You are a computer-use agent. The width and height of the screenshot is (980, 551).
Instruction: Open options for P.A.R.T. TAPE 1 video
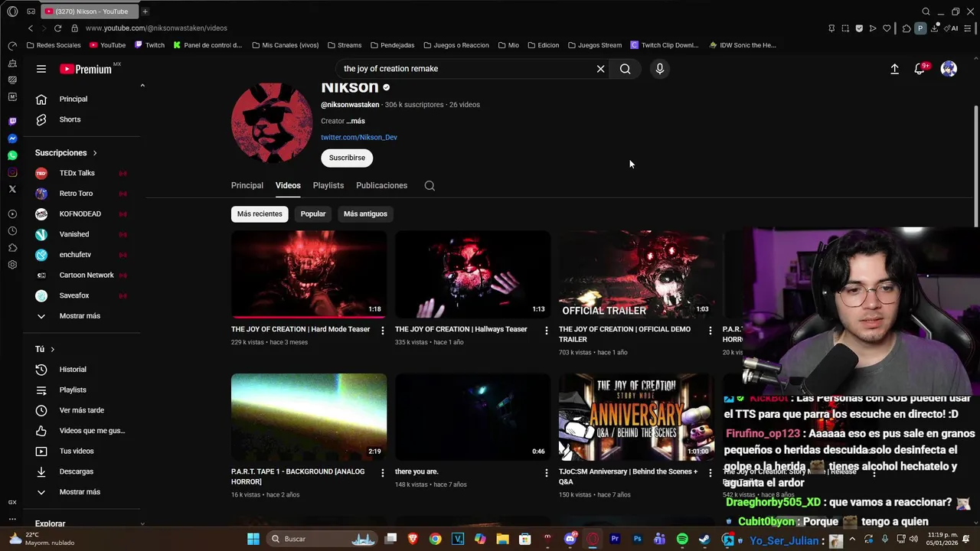383,473
